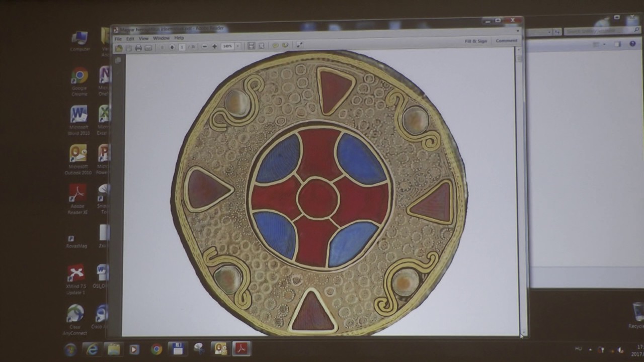Click the read mode expand icon

[299, 45]
